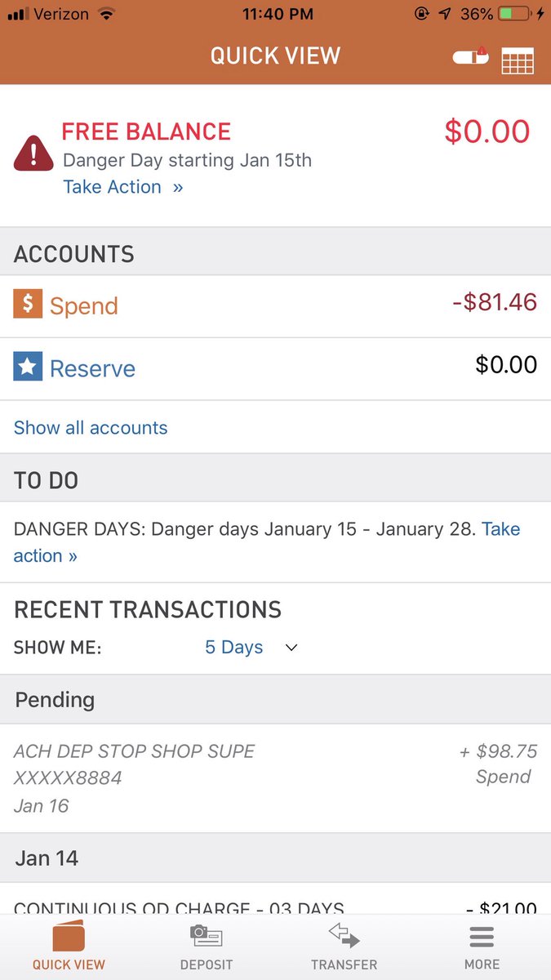Image resolution: width=551 pixels, height=980 pixels.
Task: Follow the Take Action link under Free Balance
Action: tap(122, 187)
